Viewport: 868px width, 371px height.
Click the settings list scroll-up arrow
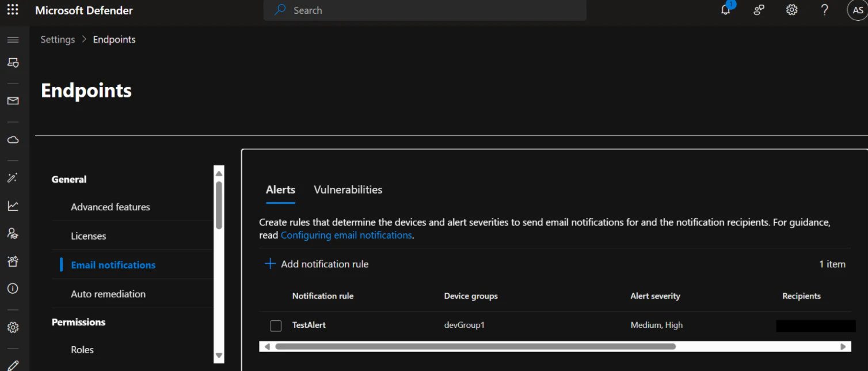[x=219, y=173]
